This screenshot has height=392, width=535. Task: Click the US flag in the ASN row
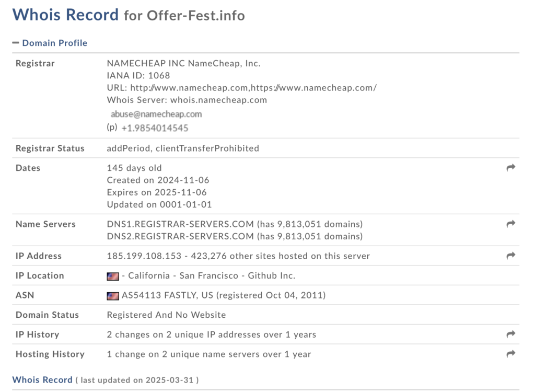pyautogui.click(x=113, y=296)
